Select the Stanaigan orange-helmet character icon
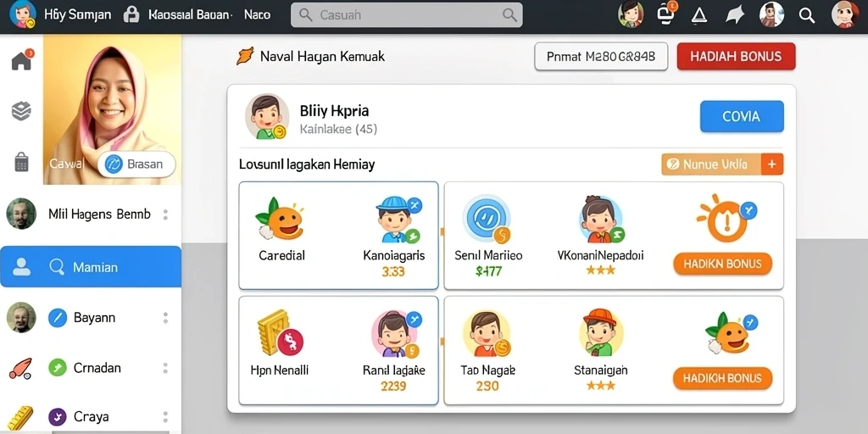This screenshot has height=434, width=868. tap(601, 332)
